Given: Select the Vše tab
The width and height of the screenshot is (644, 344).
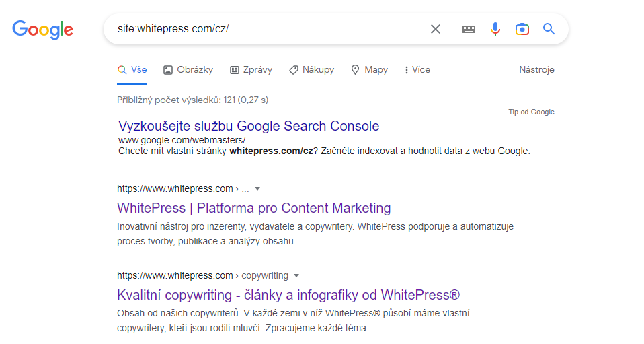Looking at the screenshot, I should (x=132, y=70).
